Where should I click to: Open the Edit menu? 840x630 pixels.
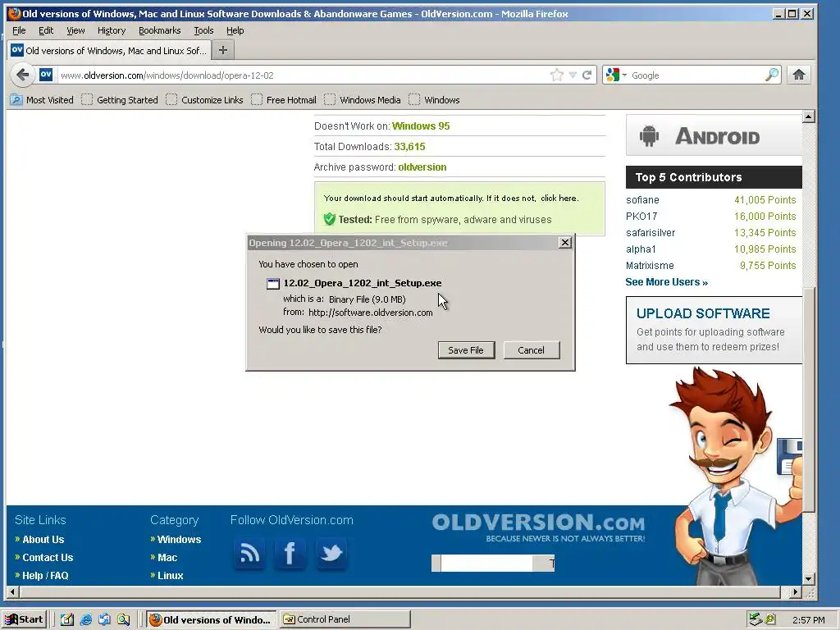point(46,30)
